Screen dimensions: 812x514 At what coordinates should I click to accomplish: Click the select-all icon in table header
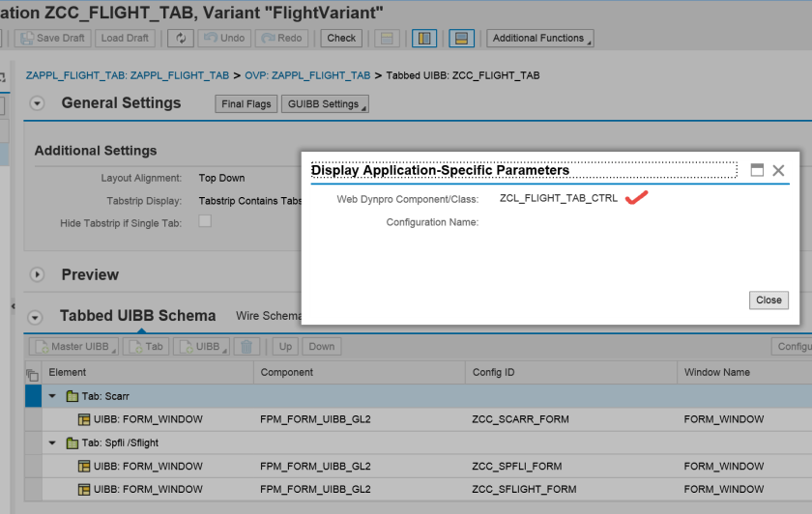[x=32, y=373]
